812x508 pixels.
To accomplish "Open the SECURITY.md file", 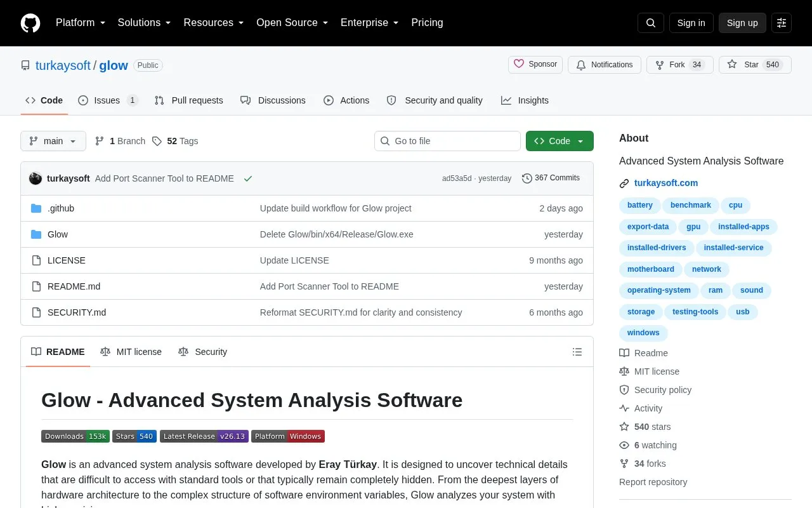I will pos(77,312).
